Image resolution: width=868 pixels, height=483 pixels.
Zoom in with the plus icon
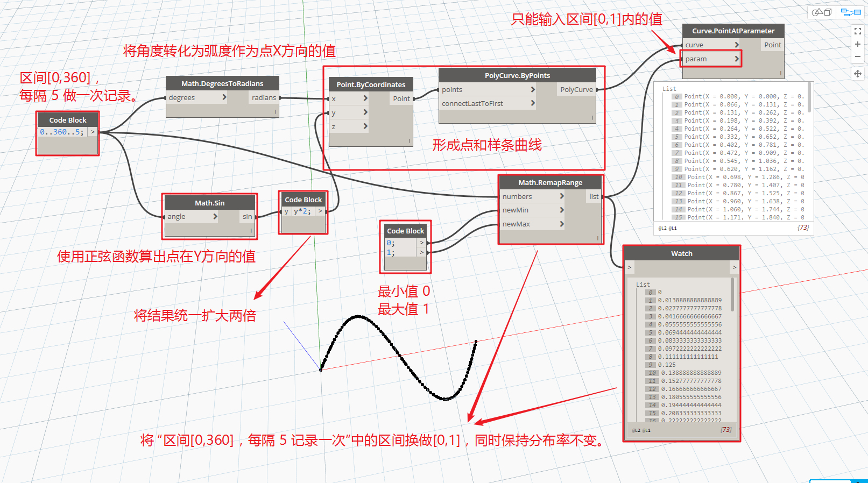pos(858,44)
